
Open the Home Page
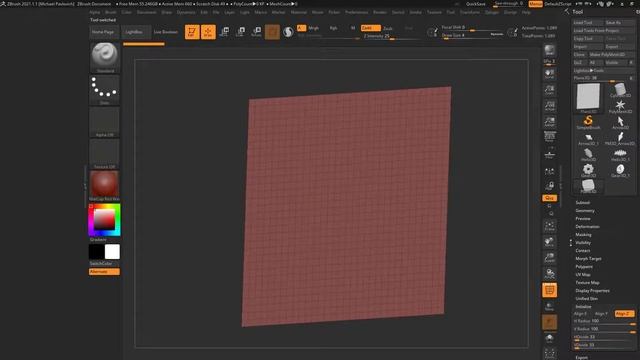point(103,32)
